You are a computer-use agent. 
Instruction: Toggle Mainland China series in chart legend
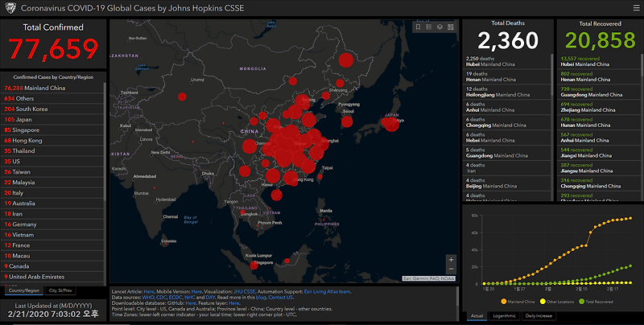518,302
